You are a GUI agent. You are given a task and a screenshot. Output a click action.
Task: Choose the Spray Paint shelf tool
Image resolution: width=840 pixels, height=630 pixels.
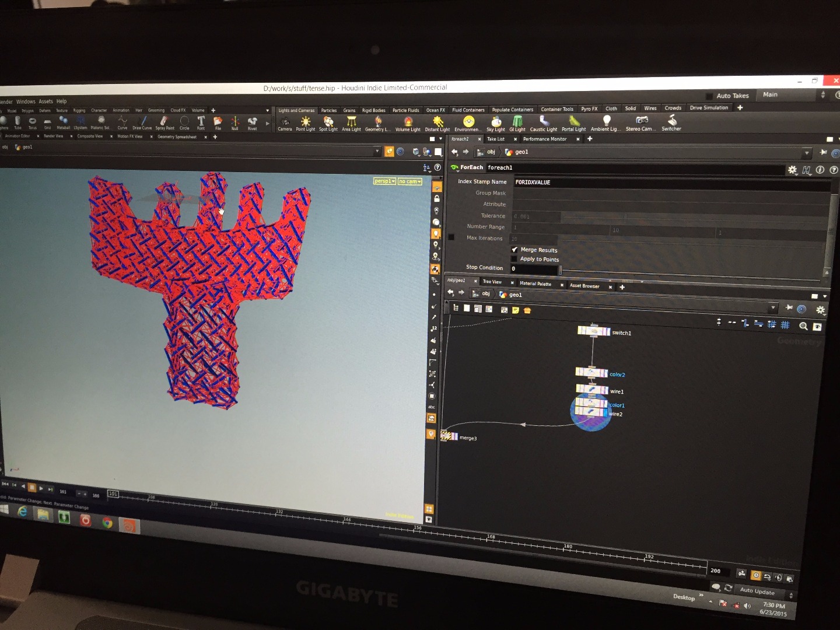coord(164,123)
